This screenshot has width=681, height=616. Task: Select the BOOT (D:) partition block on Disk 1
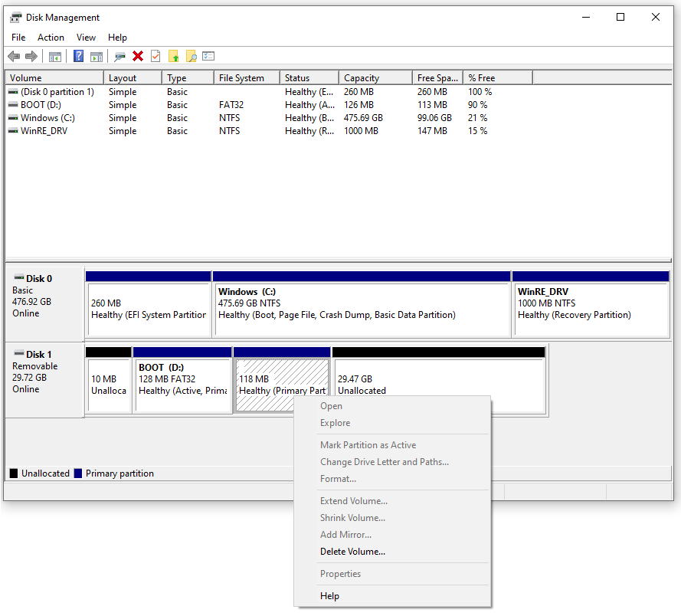[x=182, y=380]
